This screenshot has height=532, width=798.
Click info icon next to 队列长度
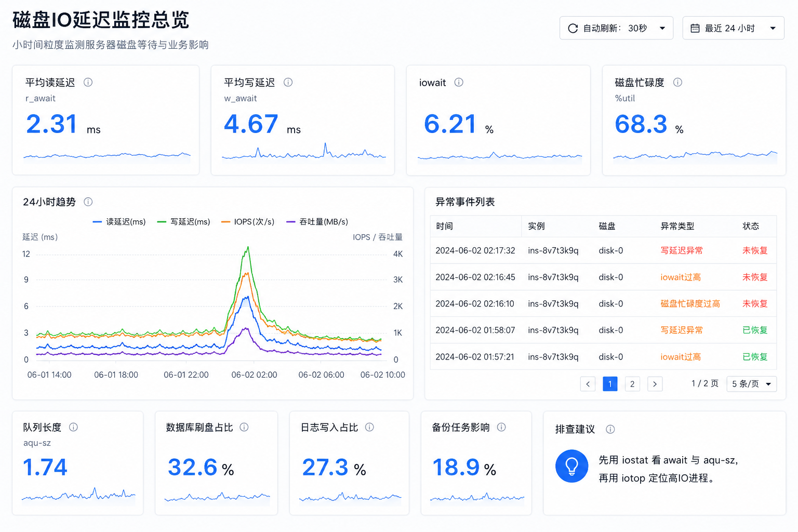coord(74,427)
